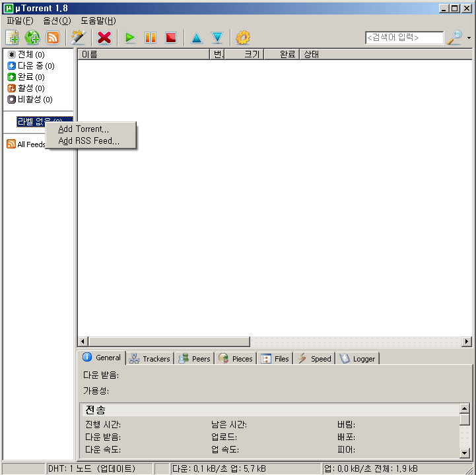Click the details pane scroll down arrow
476x475 pixels.
click(x=465, y=453)
